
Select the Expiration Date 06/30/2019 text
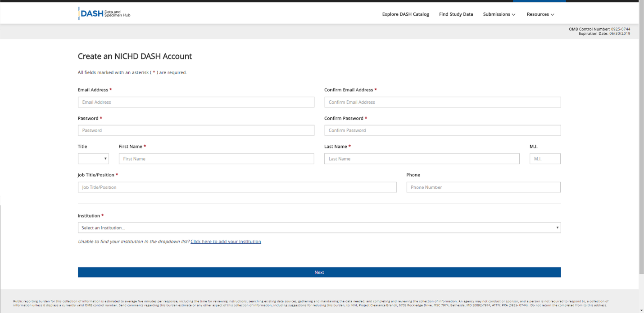point(604,34)
